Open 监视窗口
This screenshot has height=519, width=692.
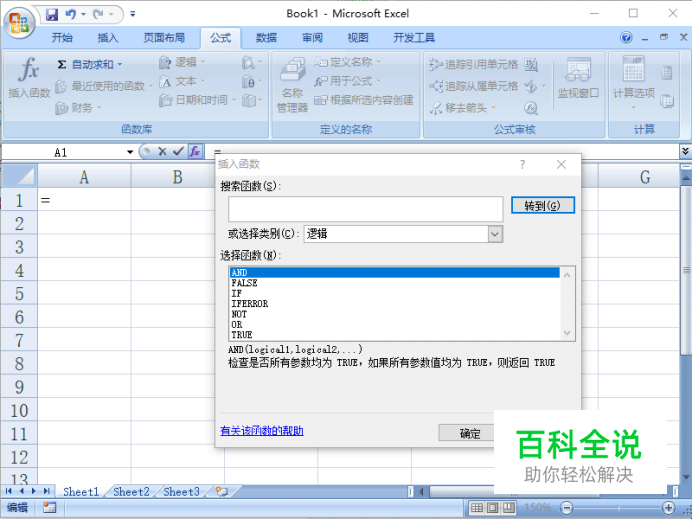click(x=578, y=78)
